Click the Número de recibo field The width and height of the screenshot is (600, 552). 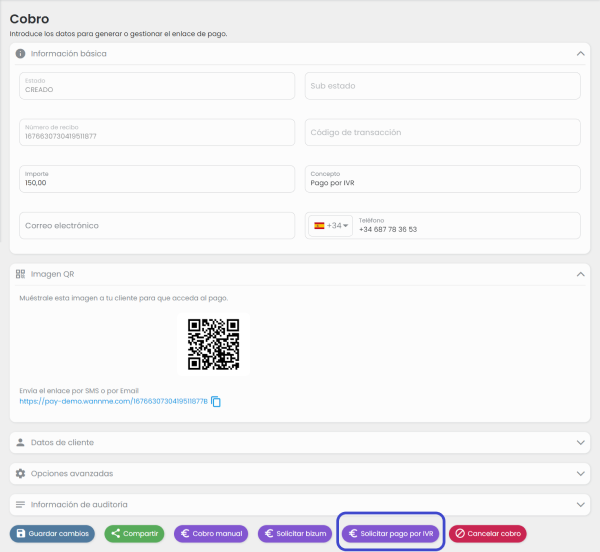[x=157, y=132]
